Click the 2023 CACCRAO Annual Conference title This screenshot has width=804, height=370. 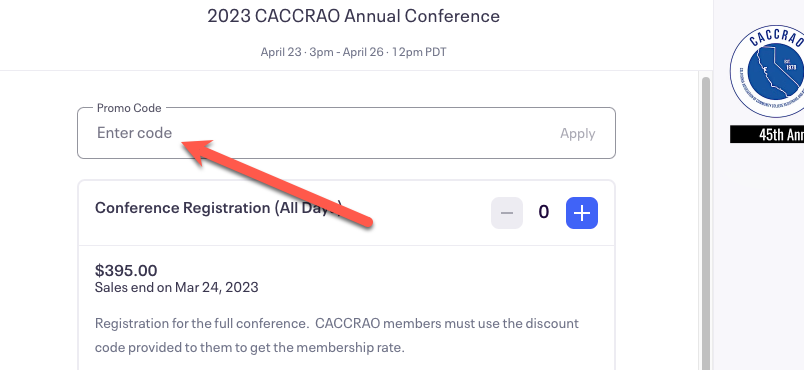(x=353, y=16)
